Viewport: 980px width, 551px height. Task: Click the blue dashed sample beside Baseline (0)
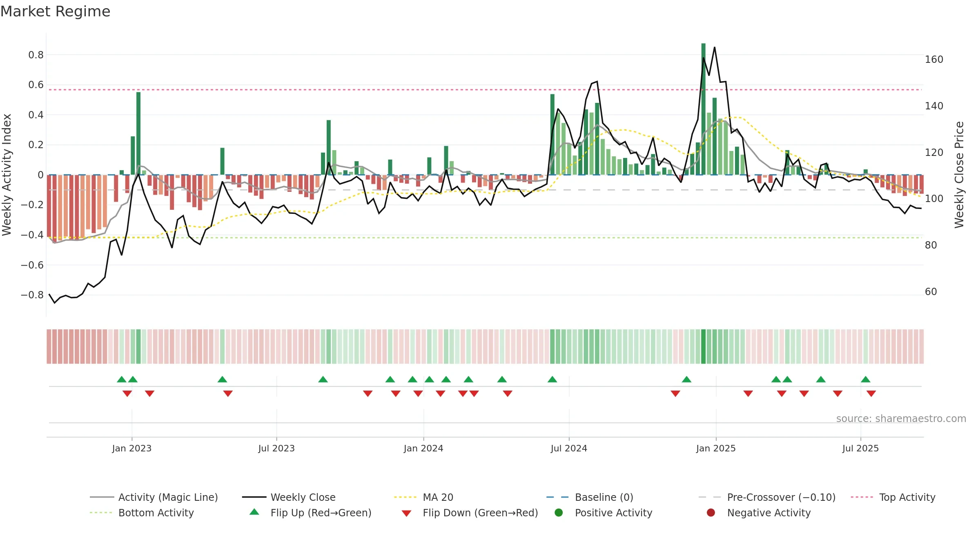point(558,497)
